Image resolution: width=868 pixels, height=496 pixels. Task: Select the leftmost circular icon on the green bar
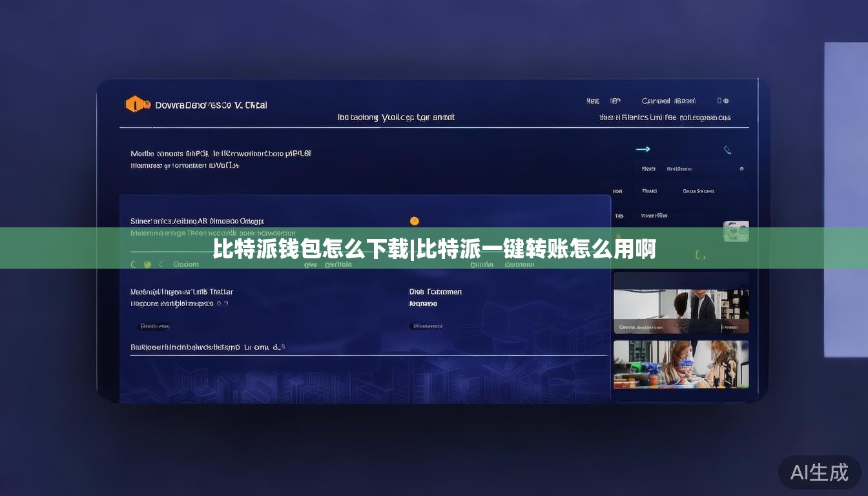(x=132, y=263)
